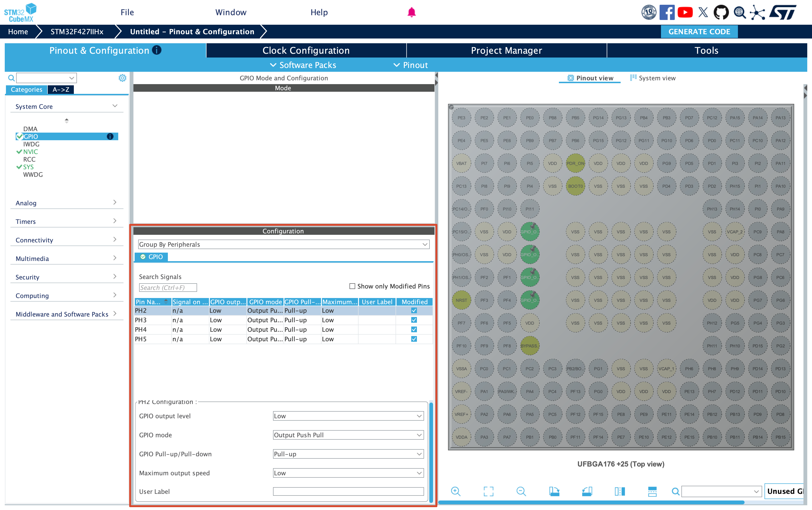Open the Maximum output speed dropdown

click(x=348, y=473)
